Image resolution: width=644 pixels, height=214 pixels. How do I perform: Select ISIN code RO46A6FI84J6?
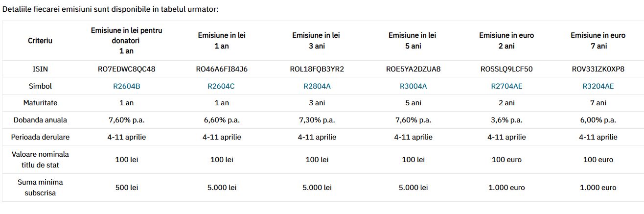[x=222, y=69]
